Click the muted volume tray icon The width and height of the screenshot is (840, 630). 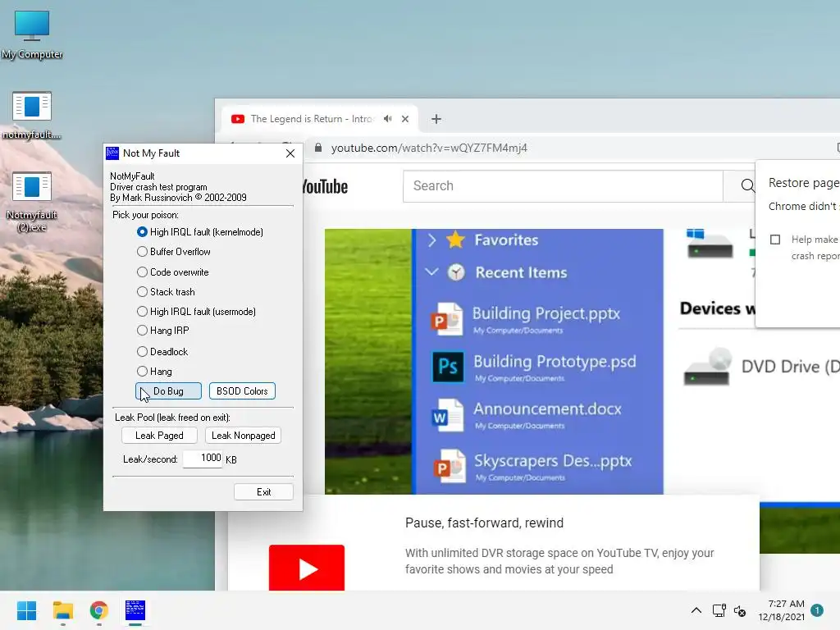pos(740,610)
